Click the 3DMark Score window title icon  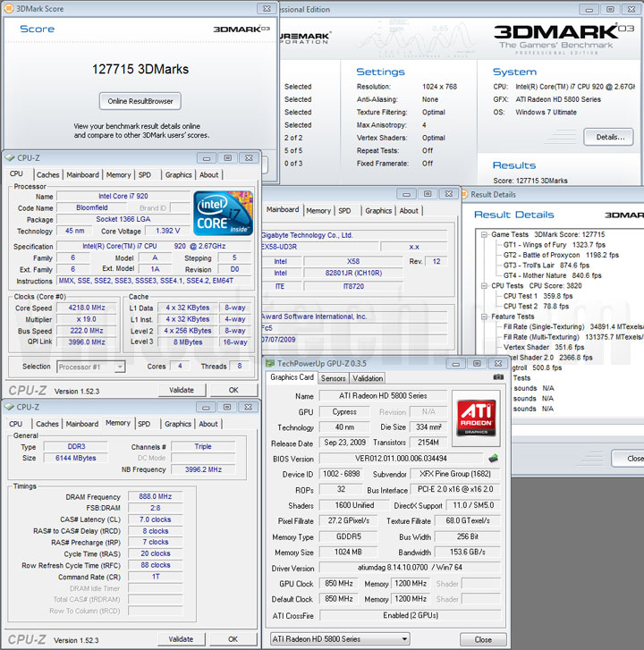(8, 8)
